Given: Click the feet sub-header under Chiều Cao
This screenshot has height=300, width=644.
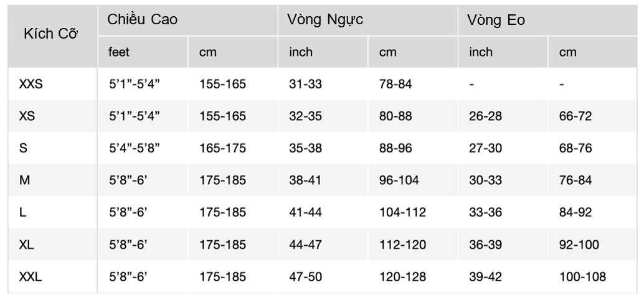Looking at the screenshot, I should click(x=118, y=52).
